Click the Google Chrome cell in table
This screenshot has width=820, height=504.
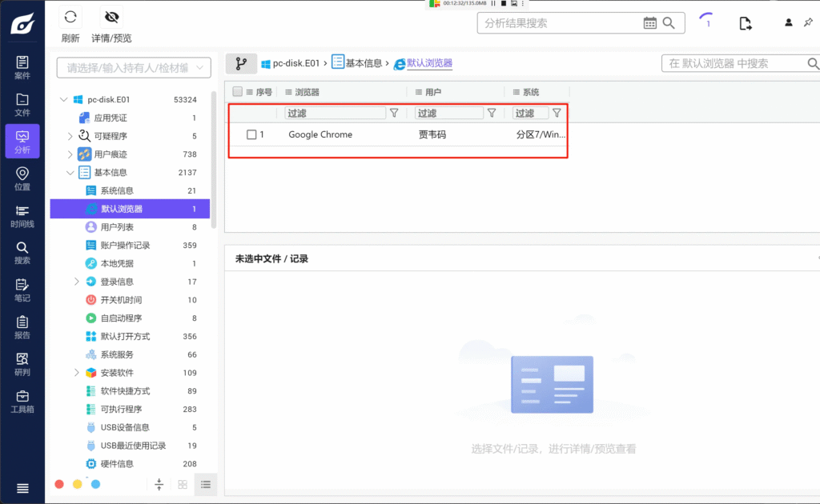[x=320, y=134]
